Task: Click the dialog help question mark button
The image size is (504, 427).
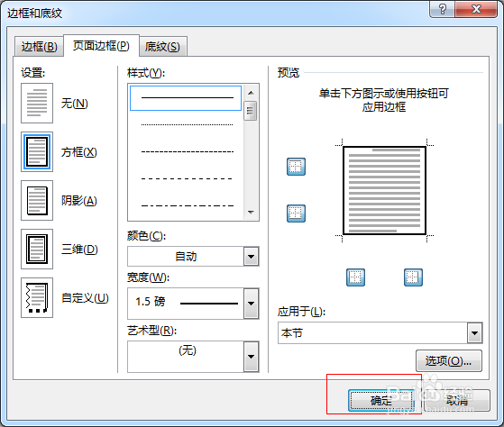Action: click(443, 9)
